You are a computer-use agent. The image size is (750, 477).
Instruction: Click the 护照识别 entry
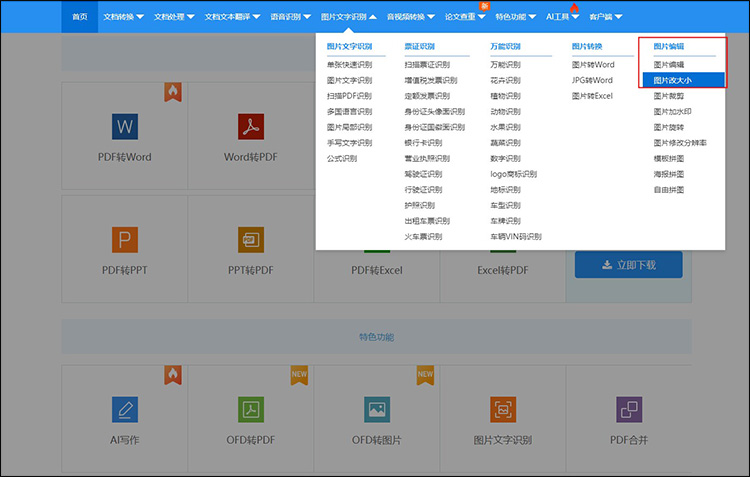click(419, 205)
